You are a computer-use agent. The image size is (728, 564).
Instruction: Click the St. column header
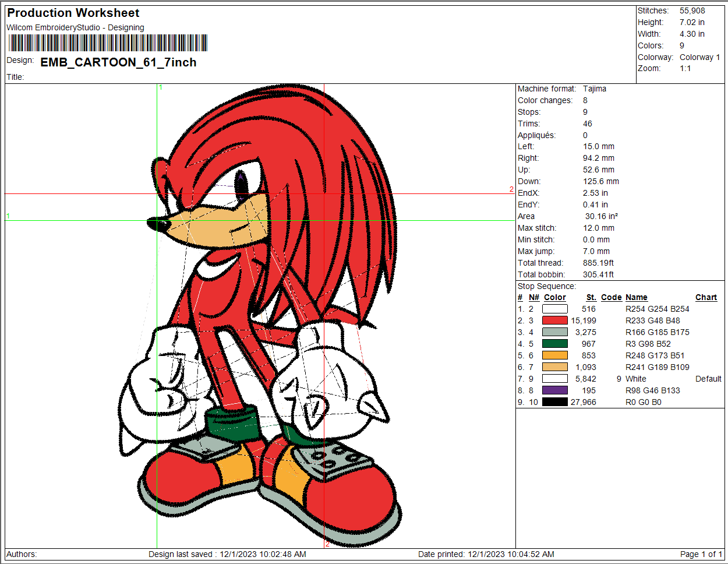591,297
